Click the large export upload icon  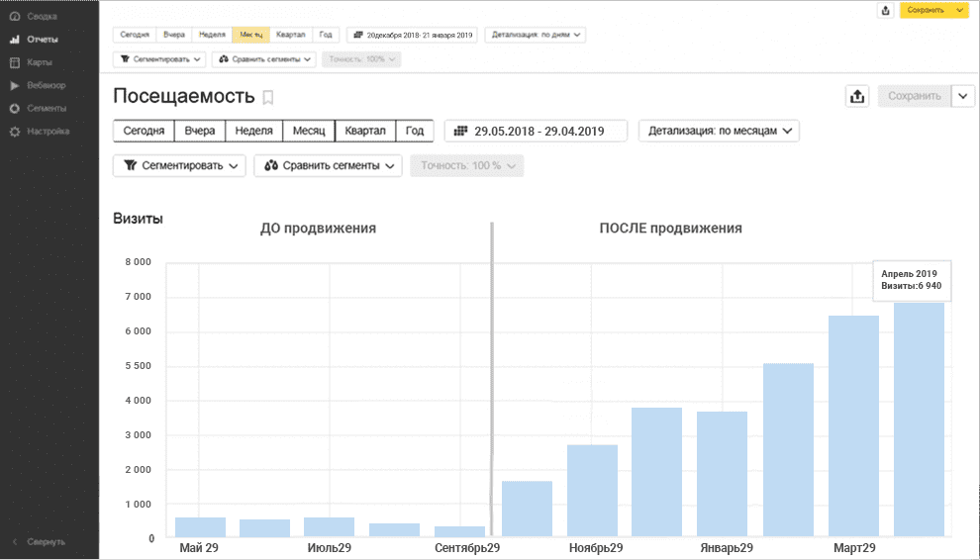pos(857,96)
